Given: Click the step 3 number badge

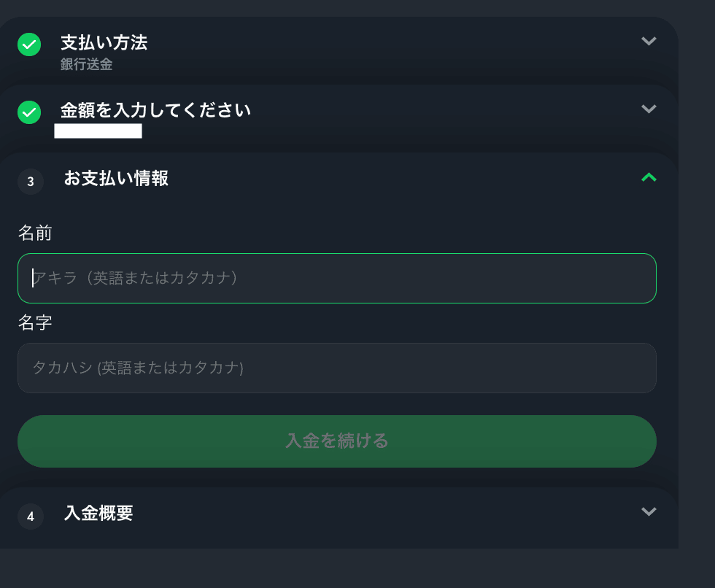Looking at the screenshot, I should 31,182.
